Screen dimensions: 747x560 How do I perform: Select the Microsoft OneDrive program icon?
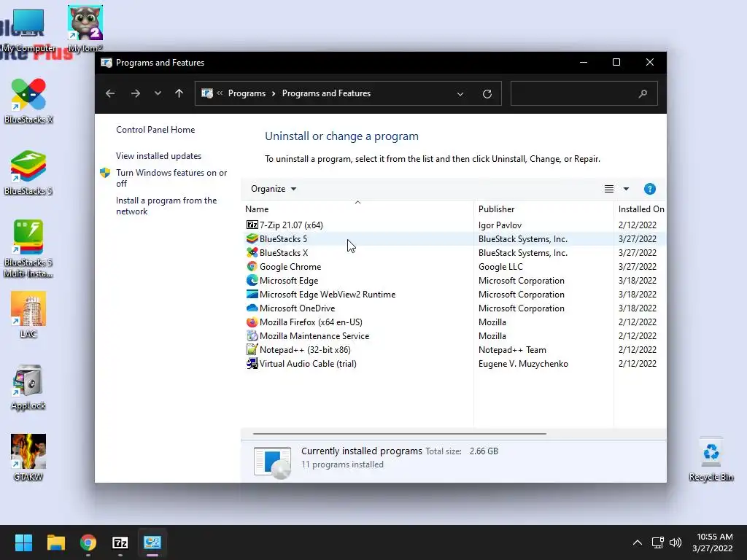[252, 308]
